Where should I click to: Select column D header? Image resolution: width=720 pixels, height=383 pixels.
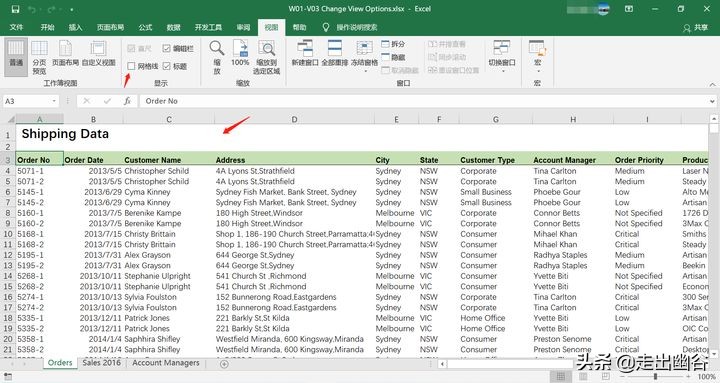294,119
